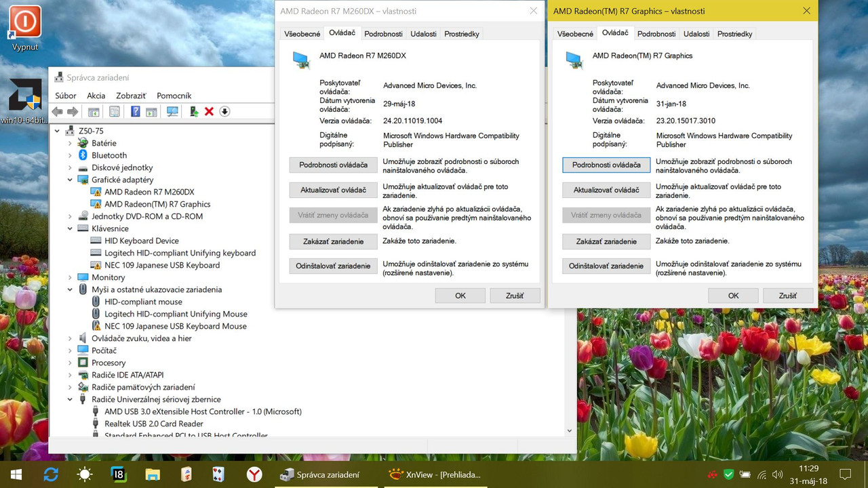Viewport: 868px width, 488px height.
Task: Click the update driver icon with green arrow
Action: click(x=194, y=112)
